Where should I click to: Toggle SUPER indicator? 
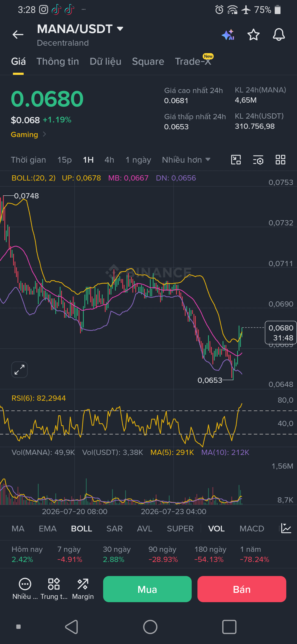click(x=180, y=529)
